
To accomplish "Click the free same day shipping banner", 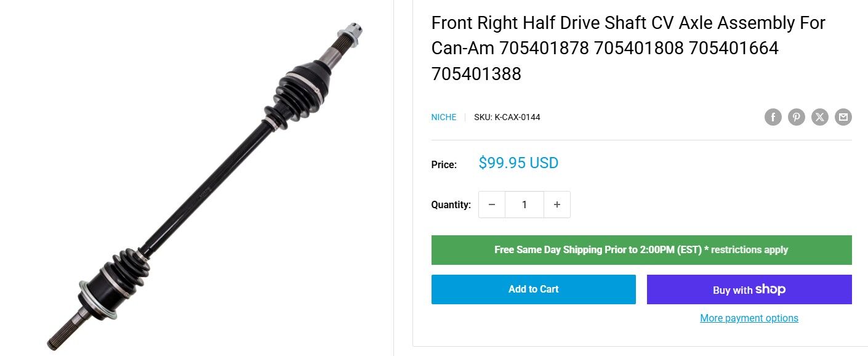I will tap(641, 250).
